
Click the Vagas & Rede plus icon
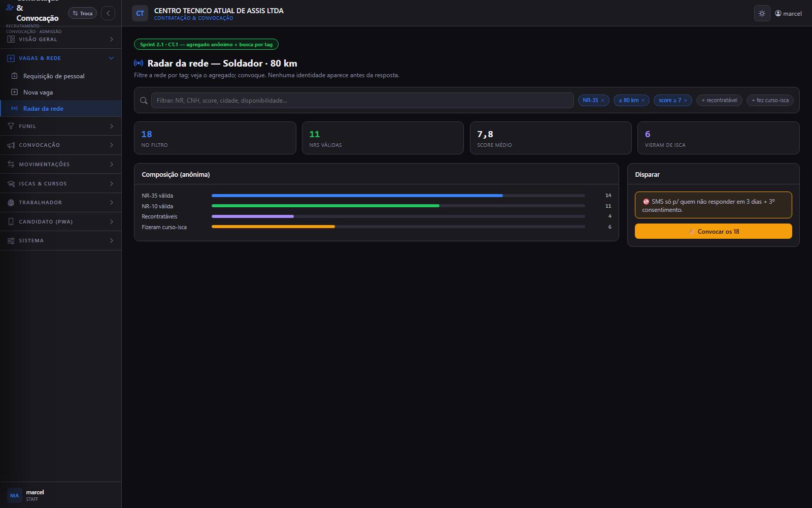click(x=11, y=58)
